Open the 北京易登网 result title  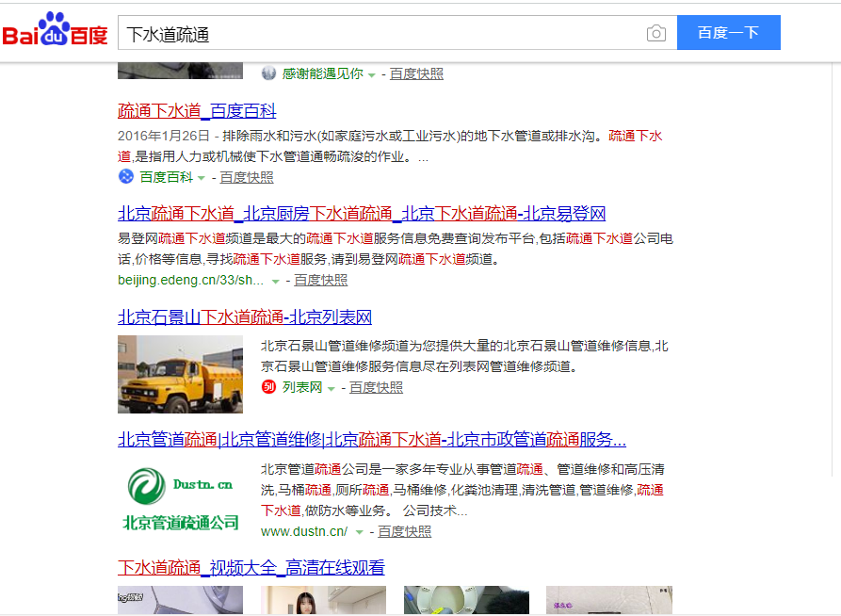click(361, 213)
